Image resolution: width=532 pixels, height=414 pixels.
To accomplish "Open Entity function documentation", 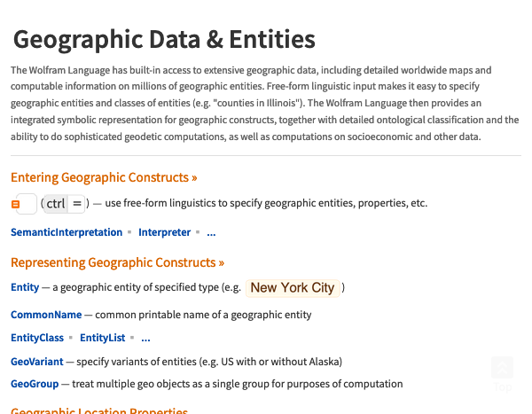I will pyautogui.click(x=25, y=287).
